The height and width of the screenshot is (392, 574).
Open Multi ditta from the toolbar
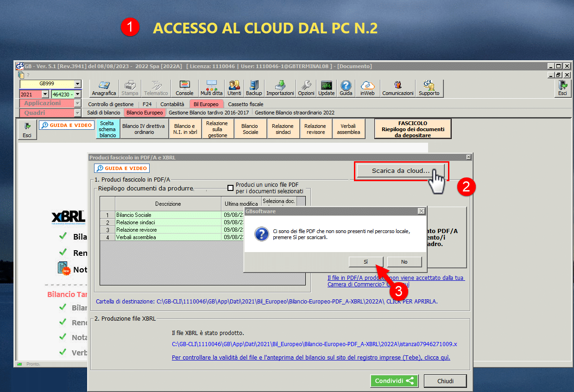point(211,88)
